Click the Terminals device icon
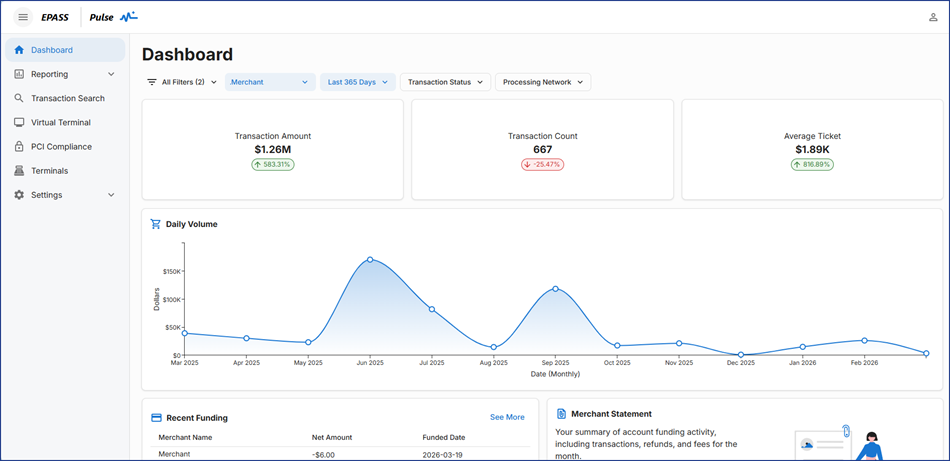Viewport: 950px width, 461px height. 19,171
